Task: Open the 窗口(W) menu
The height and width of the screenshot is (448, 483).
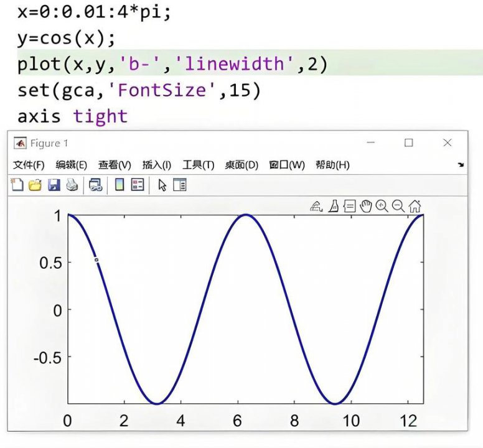Action: click(287, 165)
